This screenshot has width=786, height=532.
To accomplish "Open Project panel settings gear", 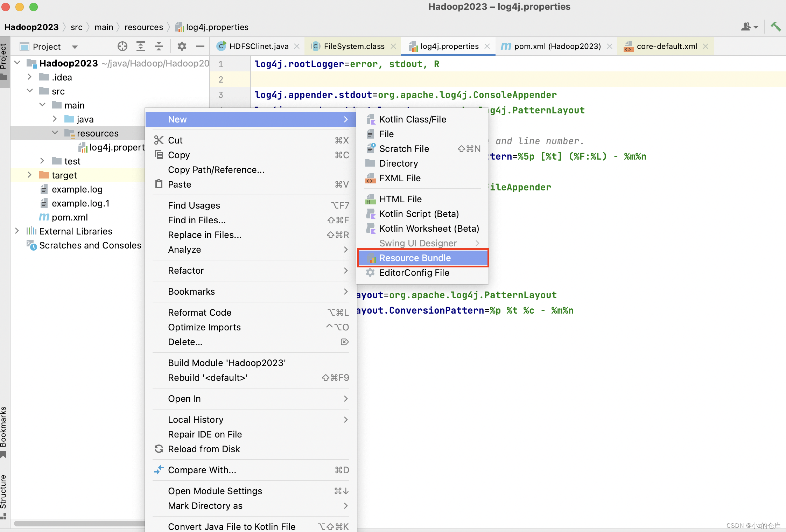I will pyautogui.click(x=182, y=46).
